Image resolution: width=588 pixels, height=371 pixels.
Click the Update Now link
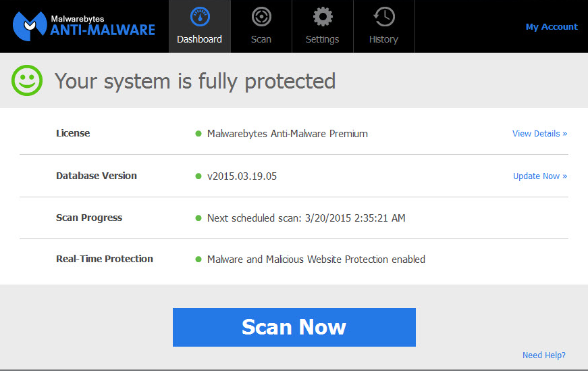(x=539, y=176)
